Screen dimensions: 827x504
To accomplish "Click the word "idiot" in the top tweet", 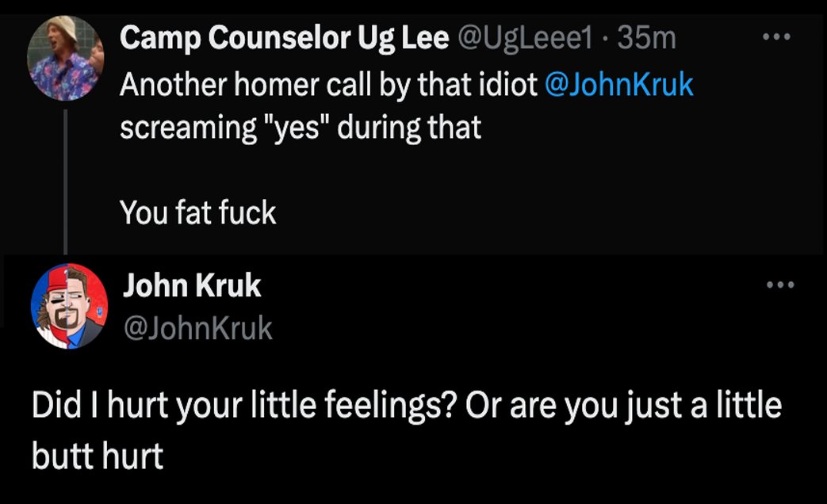I will (x=509, y=84).
